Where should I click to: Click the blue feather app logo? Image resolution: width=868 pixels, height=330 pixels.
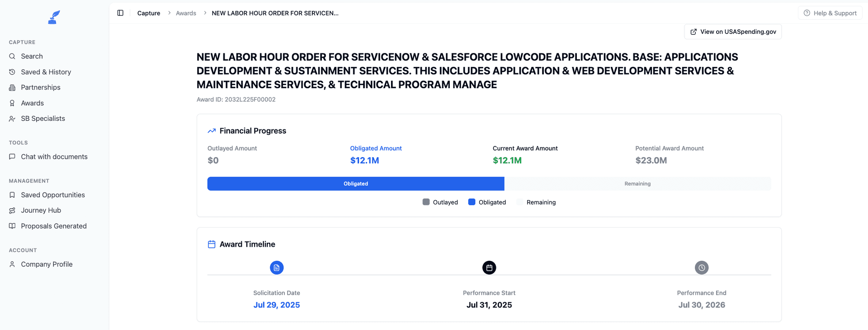click(x=54, y=18)
